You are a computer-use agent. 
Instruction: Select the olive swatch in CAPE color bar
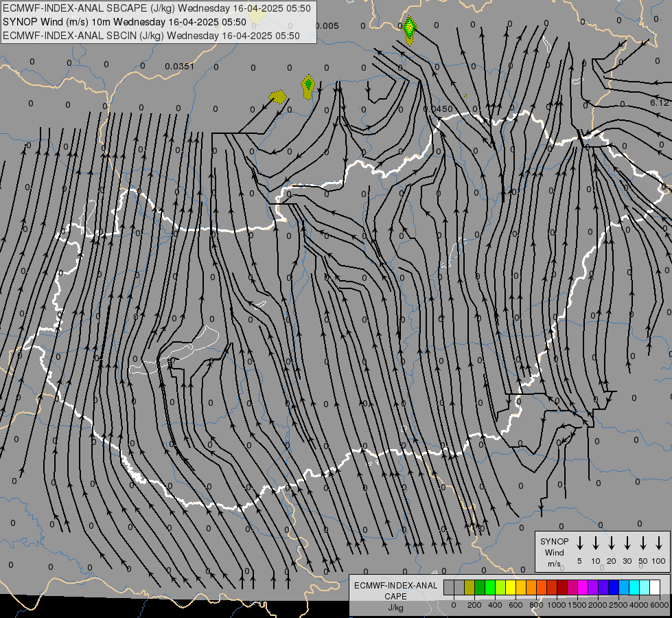[470, 587]
